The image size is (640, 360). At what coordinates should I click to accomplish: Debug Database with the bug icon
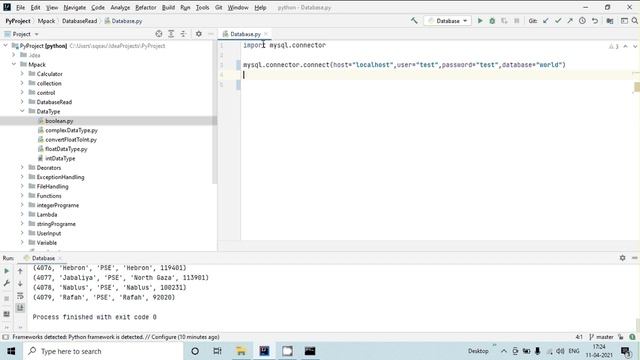coord(492,21)
